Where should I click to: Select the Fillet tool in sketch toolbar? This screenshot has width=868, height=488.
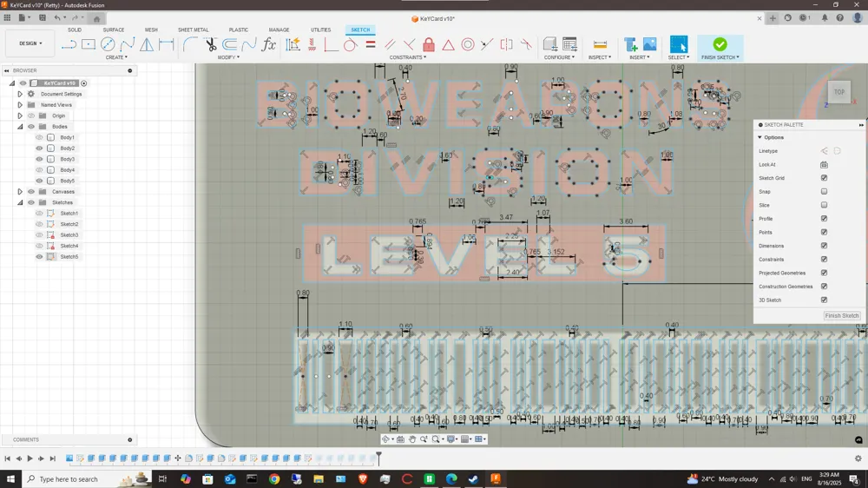pyautogui.click(x=190, y=44)
